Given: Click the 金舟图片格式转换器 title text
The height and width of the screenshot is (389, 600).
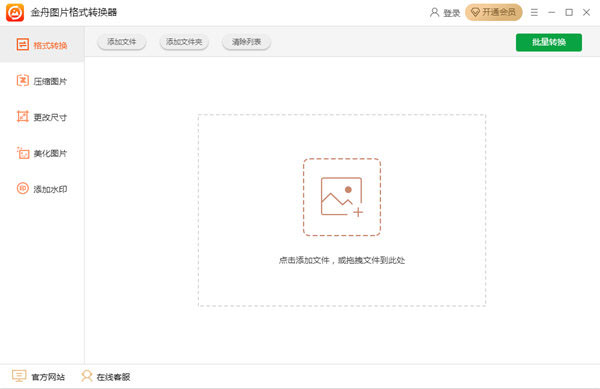Looking at the screenshot, I should [x=74, y=13].
